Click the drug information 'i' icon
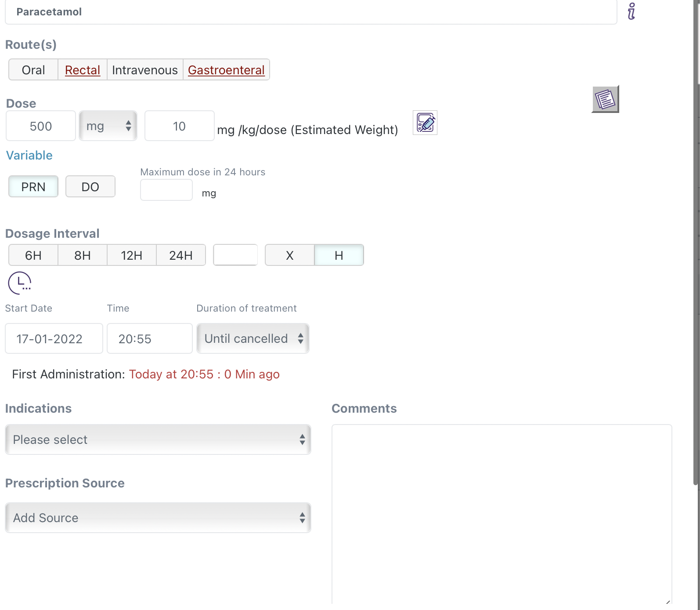Viewport: 700px width, 610px height. click(631, 11)
